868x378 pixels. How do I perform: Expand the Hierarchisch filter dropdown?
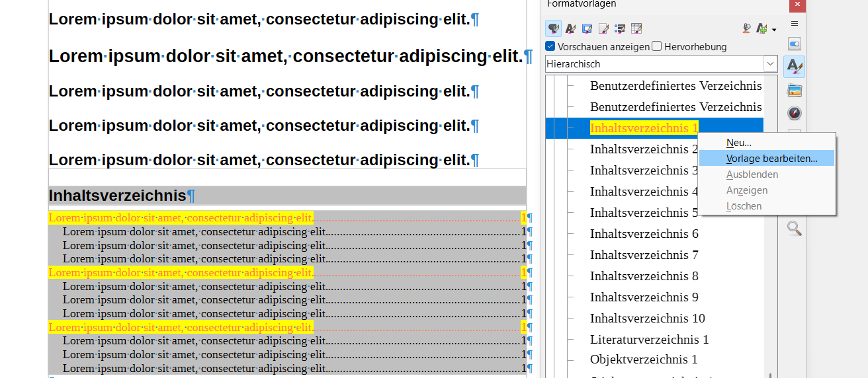point(770,64)
